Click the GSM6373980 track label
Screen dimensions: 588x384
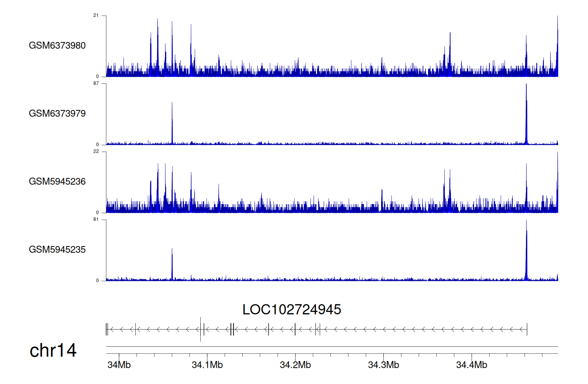[x=57, y=45]
